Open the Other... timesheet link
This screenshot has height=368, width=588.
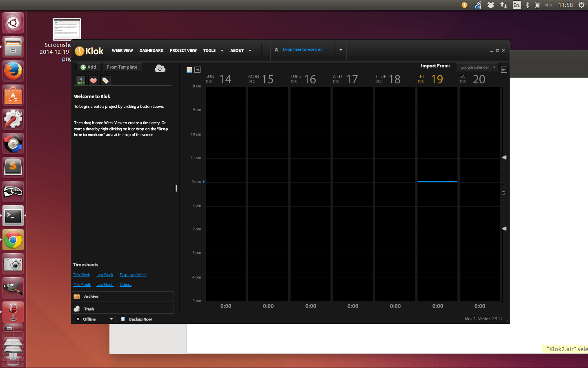[x=125, y=285]
